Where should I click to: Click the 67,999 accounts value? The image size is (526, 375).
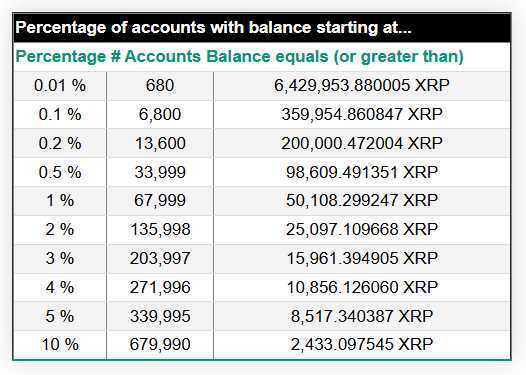pyautogui.click(x=160, y=201)
